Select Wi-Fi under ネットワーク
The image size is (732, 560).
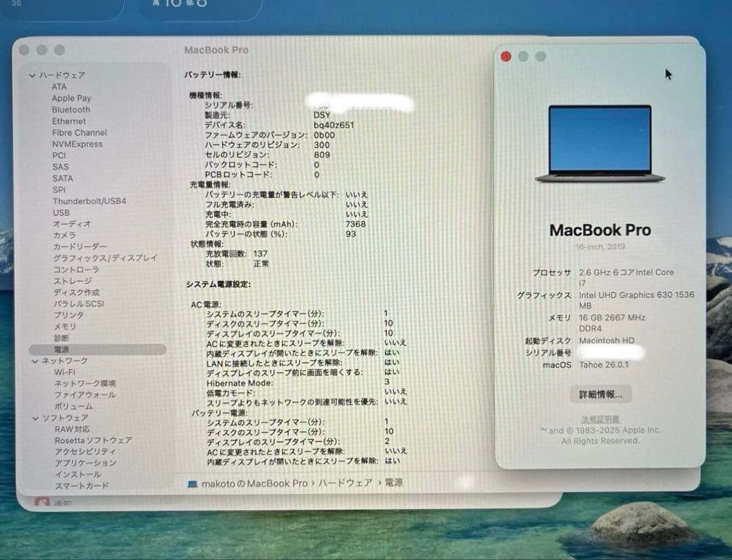coord(66,372)
